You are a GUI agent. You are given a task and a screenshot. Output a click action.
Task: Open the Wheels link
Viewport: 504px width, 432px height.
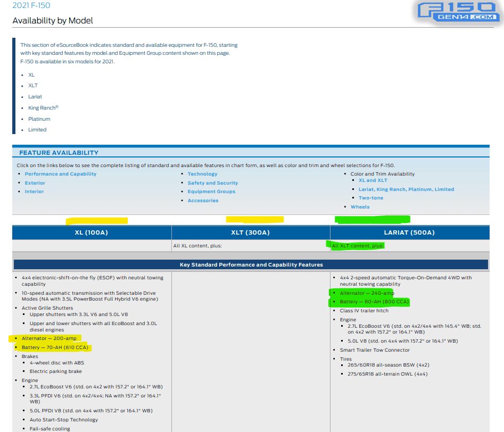coord(360,207)
